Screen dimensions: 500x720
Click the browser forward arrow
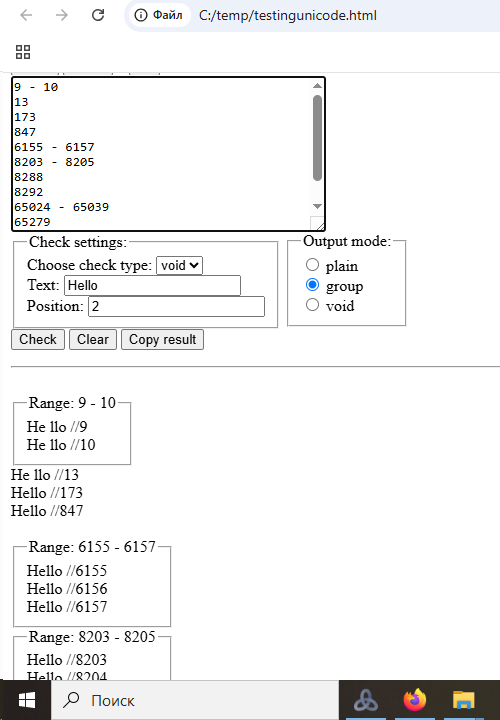(x=62, y=15)
